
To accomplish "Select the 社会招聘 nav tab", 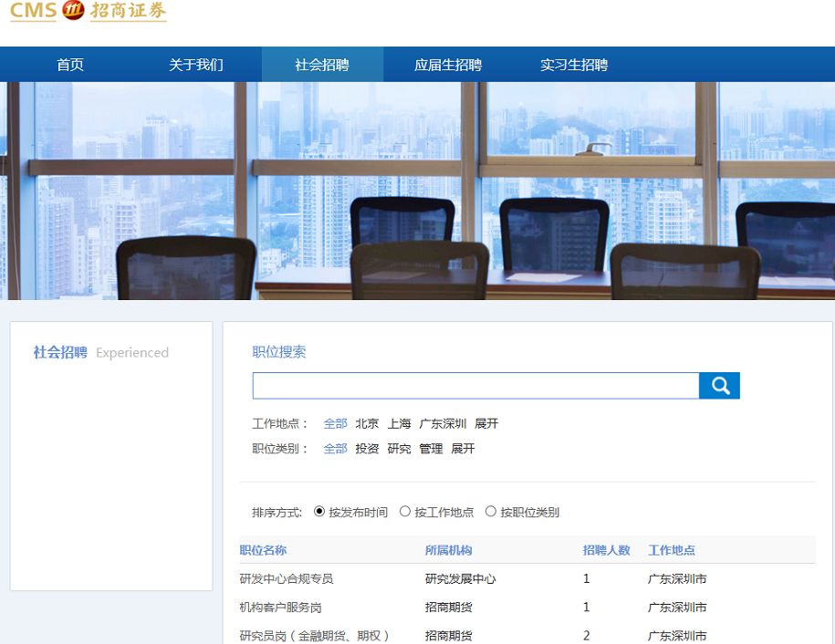I will (322, 65).
